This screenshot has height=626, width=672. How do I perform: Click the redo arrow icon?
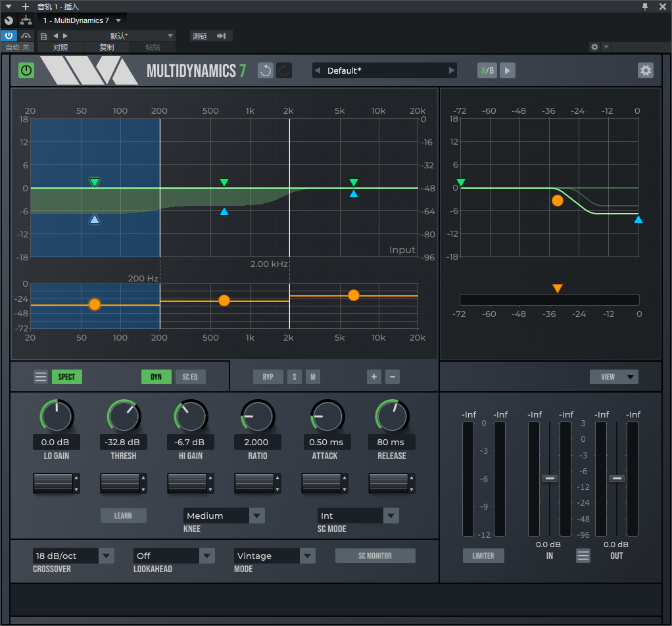[283, 70]
